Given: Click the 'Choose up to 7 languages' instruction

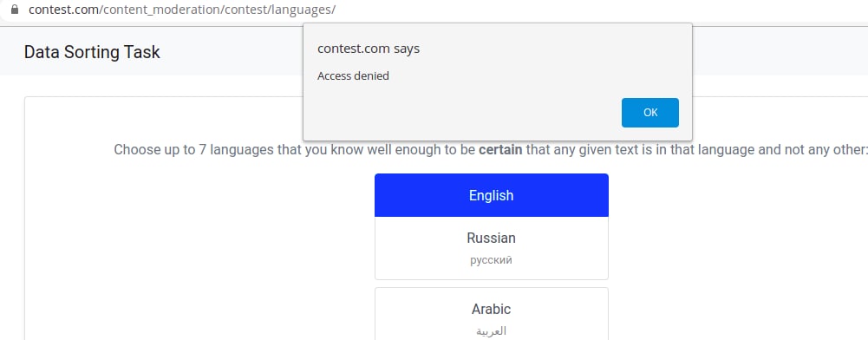Looking at the screenshot, I should click(x=489, y=149).
